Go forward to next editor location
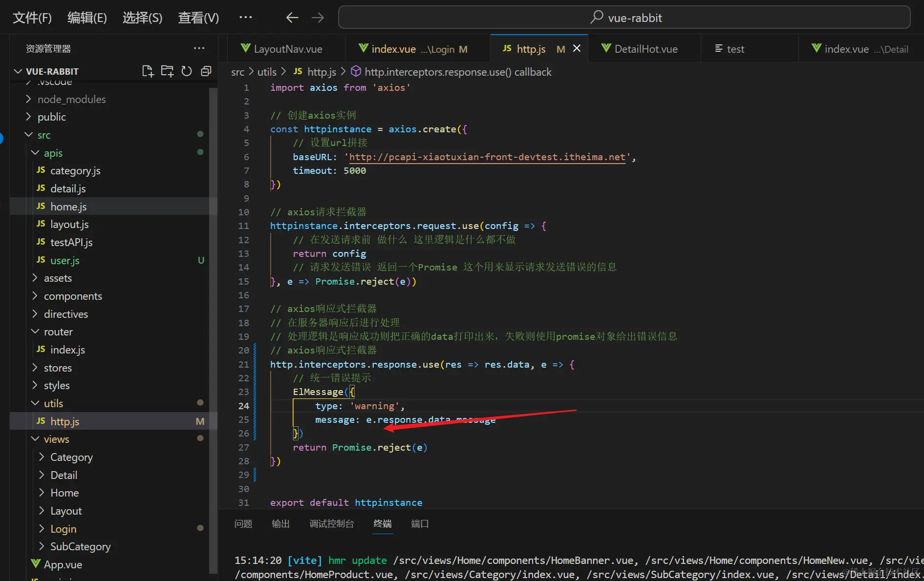924x581 pixels. (x=318, y=18)
